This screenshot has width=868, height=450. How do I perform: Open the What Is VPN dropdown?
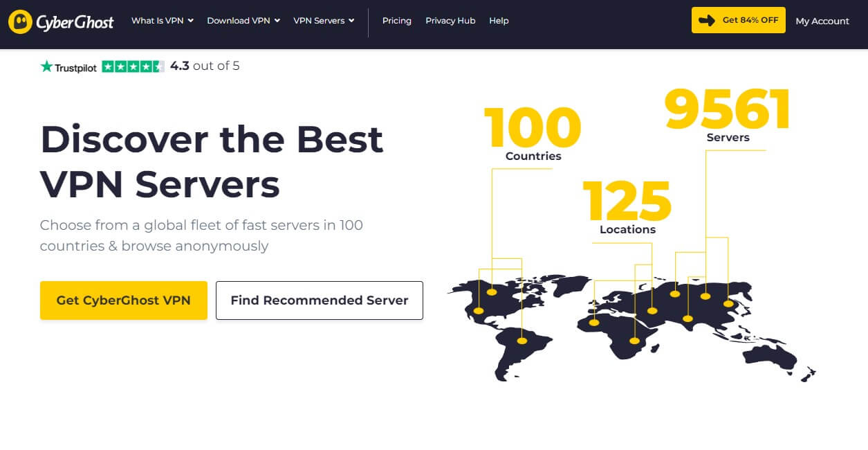(x=163, y=21)
